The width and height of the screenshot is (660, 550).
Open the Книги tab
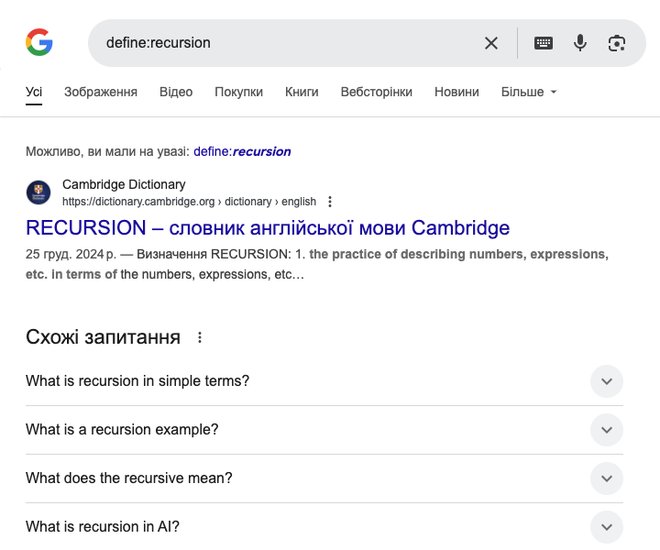point(302,92)
